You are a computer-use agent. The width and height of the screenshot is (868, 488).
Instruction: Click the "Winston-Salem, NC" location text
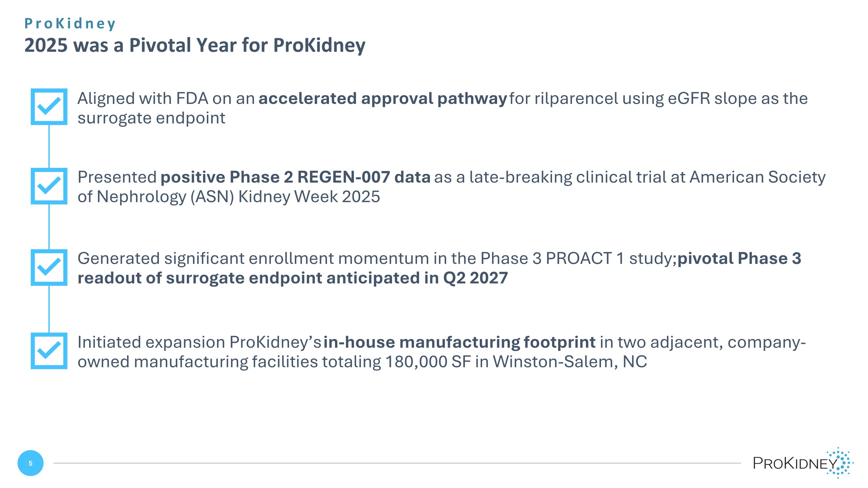[570, 362]
